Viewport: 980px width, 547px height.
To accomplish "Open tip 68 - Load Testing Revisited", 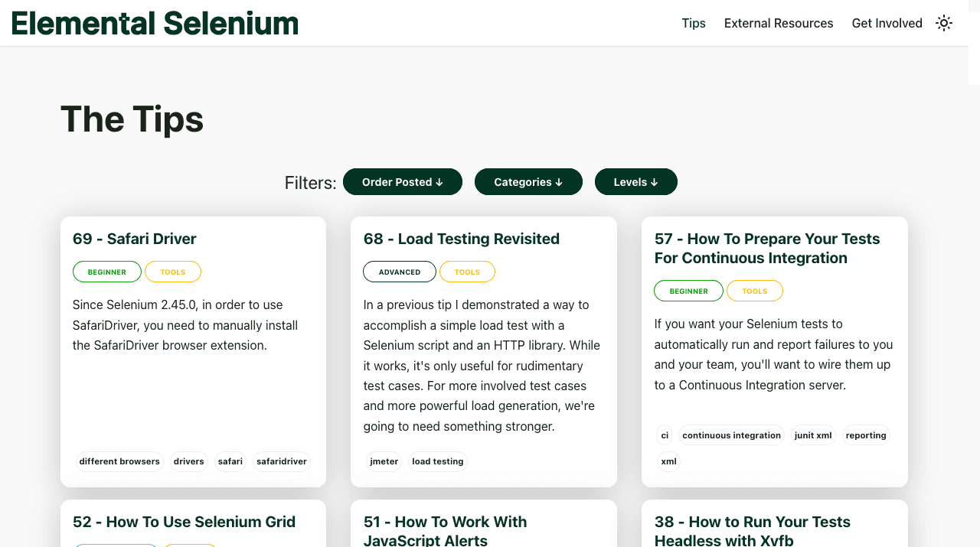I will click(462, 239).
